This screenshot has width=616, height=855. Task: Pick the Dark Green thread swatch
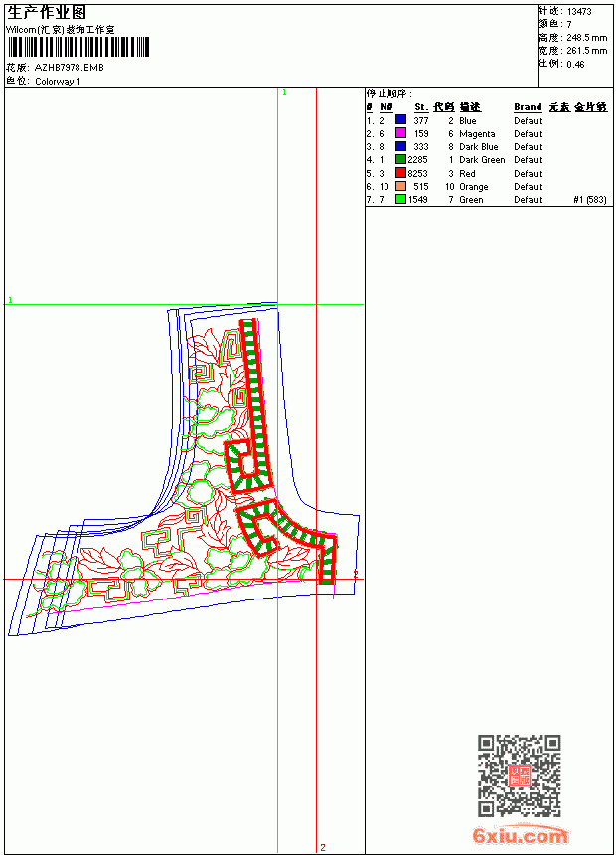(x=400, y=159)
